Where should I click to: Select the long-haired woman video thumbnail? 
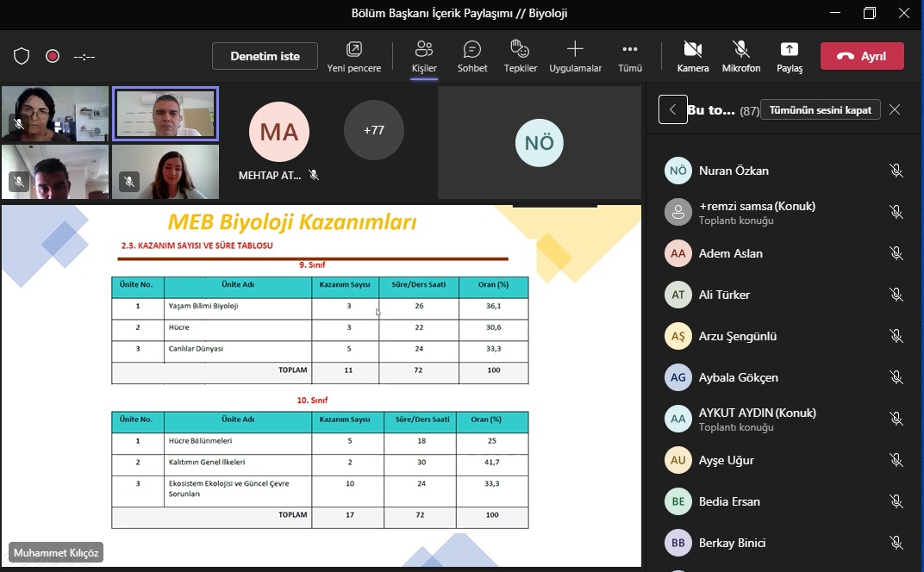point(165,171)
